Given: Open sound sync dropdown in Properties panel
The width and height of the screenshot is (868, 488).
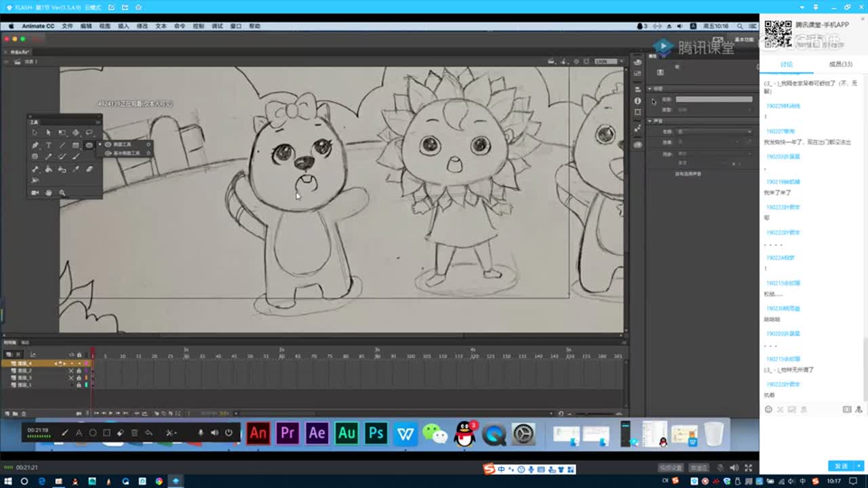Looking at the screenshot, I should pos(715,155).
